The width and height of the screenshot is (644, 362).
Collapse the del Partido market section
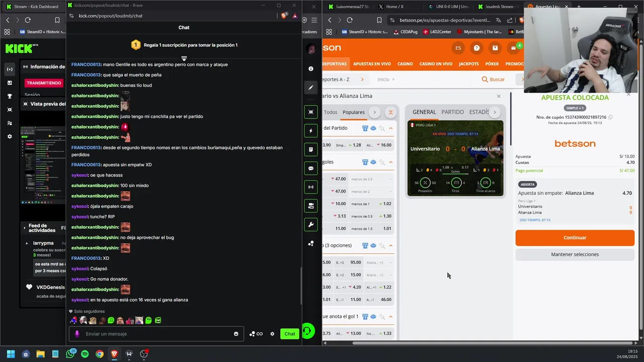(x=390, y=128)
